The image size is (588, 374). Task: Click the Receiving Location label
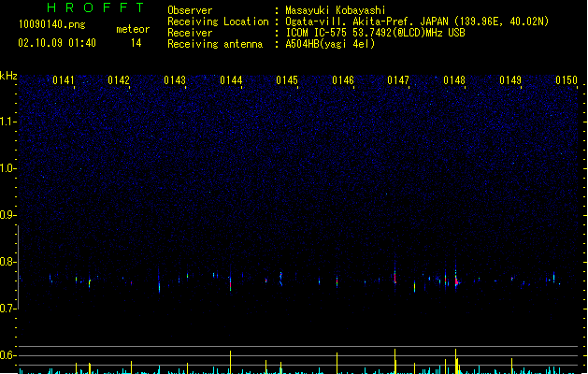218,22
